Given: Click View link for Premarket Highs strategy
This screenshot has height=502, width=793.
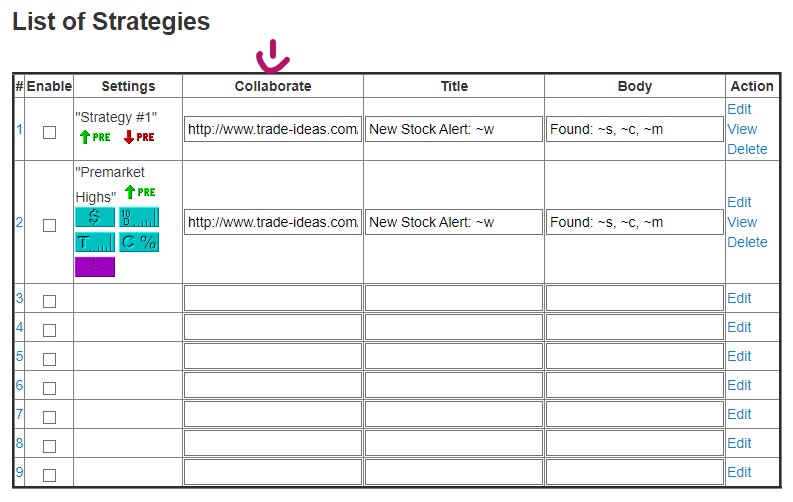Looking at the screenshot, I should (742, 222).
